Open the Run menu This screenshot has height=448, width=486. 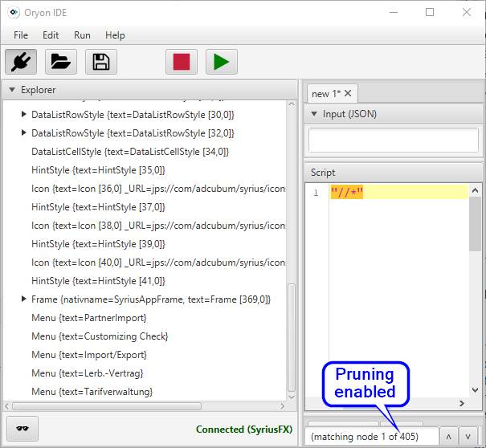click(x=82, y=35)
